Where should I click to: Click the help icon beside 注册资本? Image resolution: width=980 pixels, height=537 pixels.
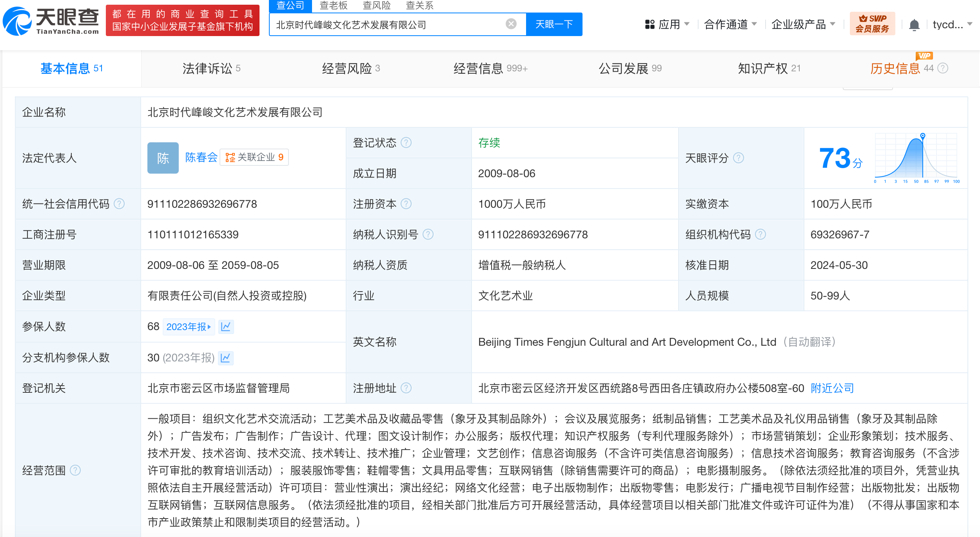pyautogui.click(x=407, y=204)
